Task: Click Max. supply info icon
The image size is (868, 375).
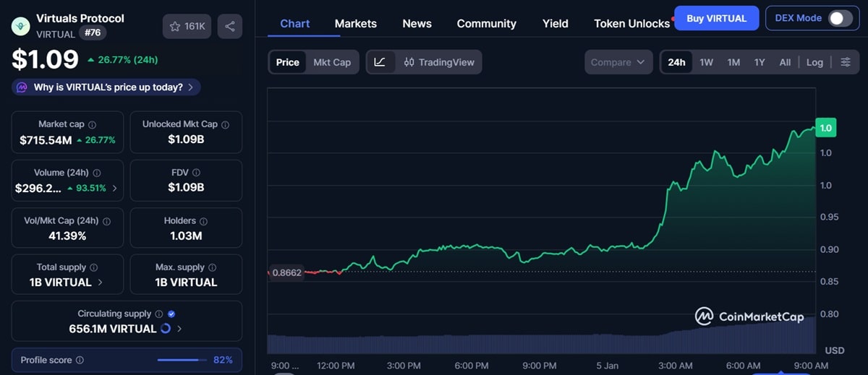Action: click(x=212, y=267)
